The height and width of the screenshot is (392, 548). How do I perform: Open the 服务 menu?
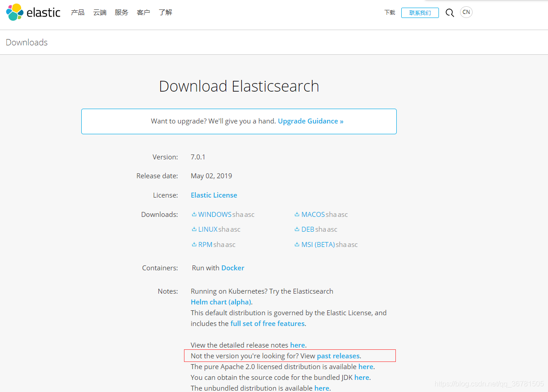(122, 13)
